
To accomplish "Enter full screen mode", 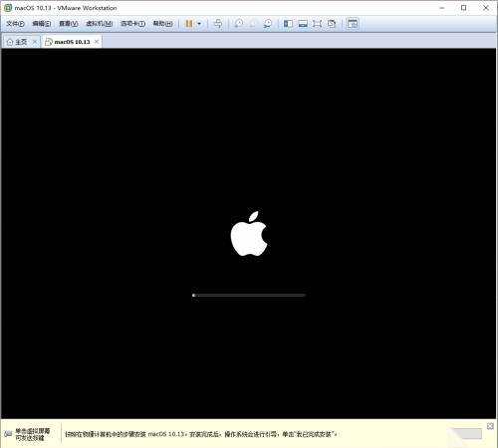I will [x=318, y=24].
